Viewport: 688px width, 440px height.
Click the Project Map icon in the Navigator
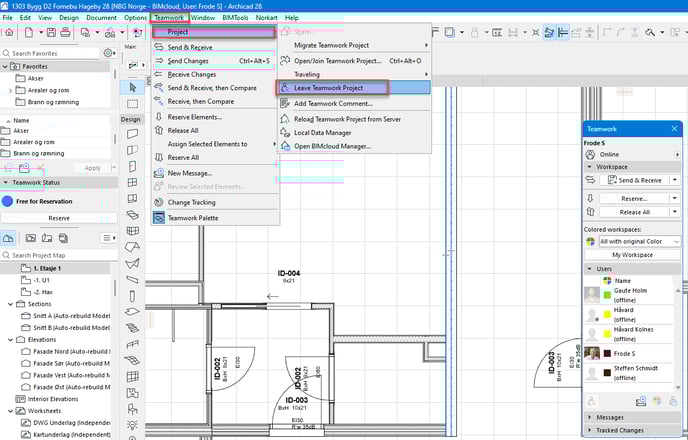(x=8, y=238)
